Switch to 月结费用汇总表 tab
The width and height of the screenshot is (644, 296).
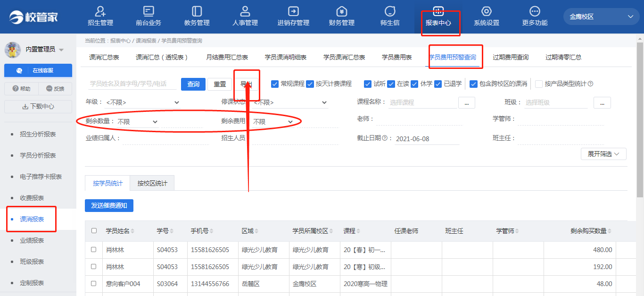tap(227, 57)
